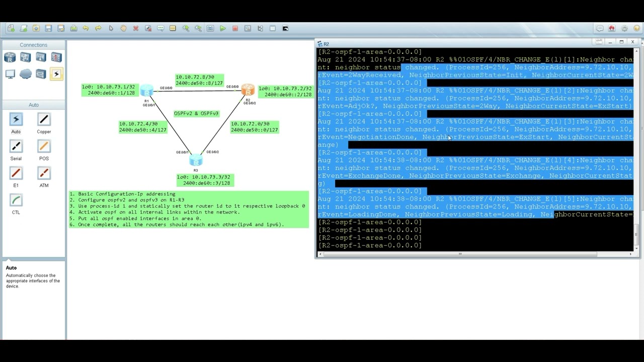Fit the topology to screen
Screen dimensions: 644x362
(x=210, y=29)
